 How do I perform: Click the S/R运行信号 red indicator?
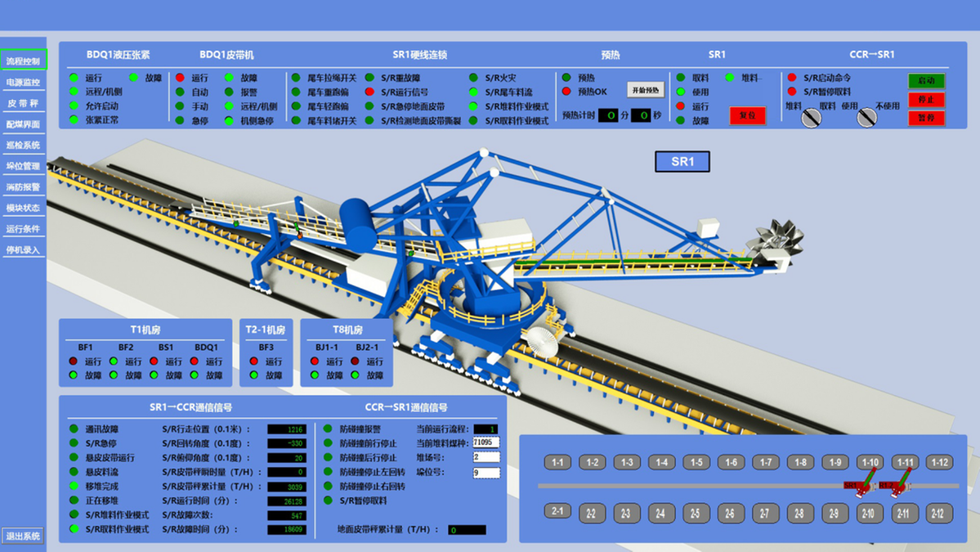pyautogui.click(x=369, y=92)
